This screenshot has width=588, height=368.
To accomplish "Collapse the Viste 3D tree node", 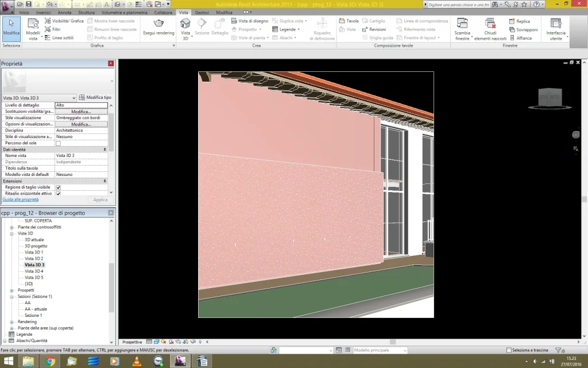I will [x=11, y=233].
